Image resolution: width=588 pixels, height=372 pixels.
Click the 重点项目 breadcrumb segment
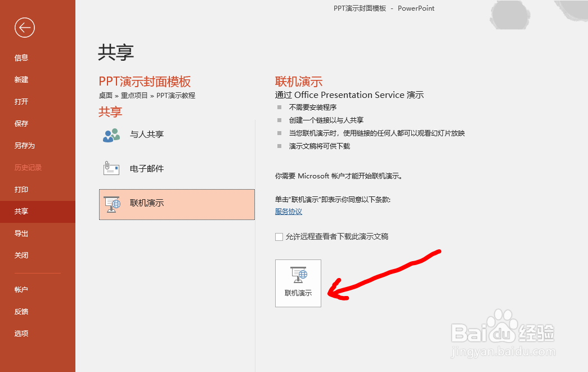(x=134, y=96)
